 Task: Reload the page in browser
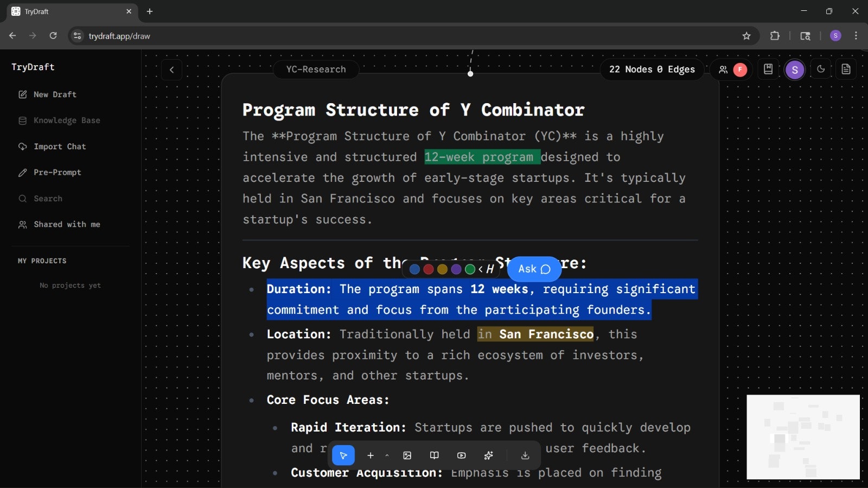[53, 36]
